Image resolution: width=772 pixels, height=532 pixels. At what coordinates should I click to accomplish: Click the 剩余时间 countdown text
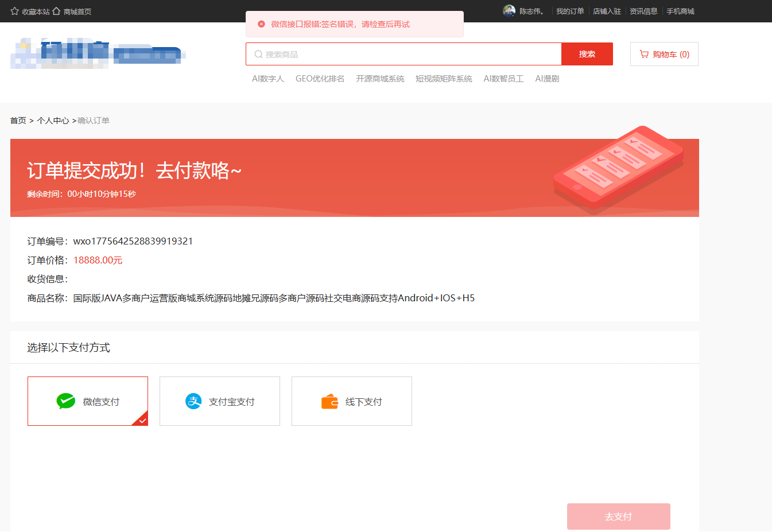coord(82,194)
